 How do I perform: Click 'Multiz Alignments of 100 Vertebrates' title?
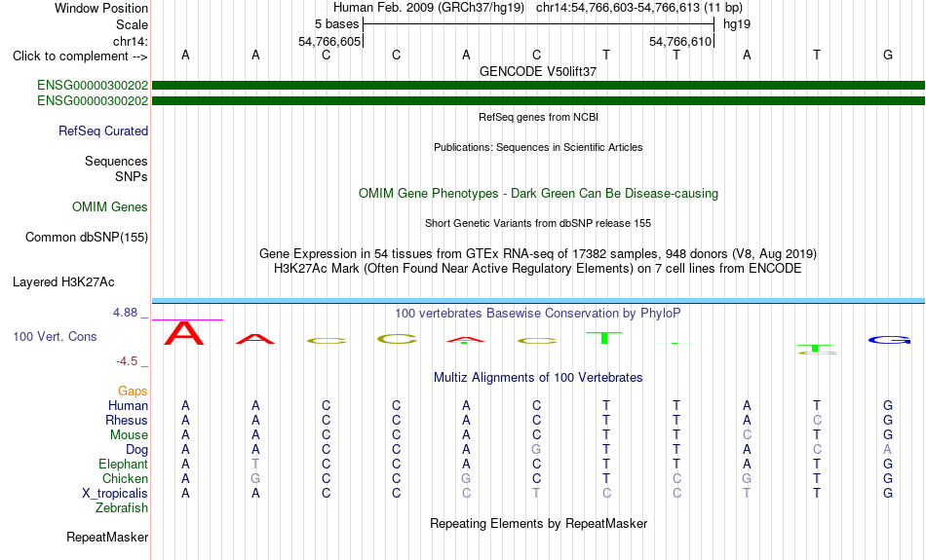(x=538, y=378)
